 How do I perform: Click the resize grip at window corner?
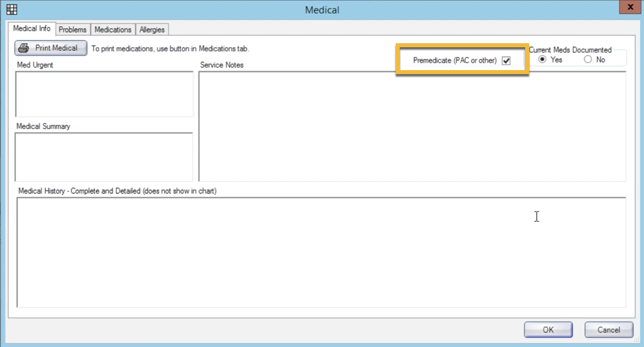[x=637, y=340]
